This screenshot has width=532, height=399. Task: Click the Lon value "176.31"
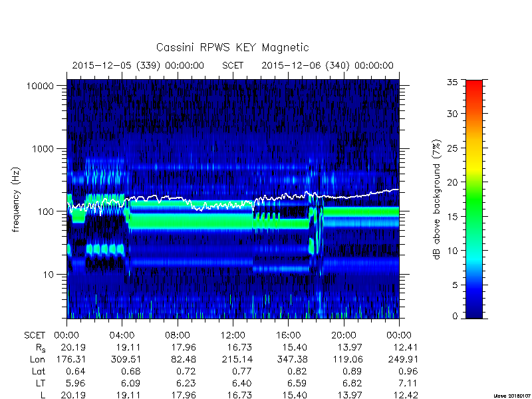coord(72,359)
